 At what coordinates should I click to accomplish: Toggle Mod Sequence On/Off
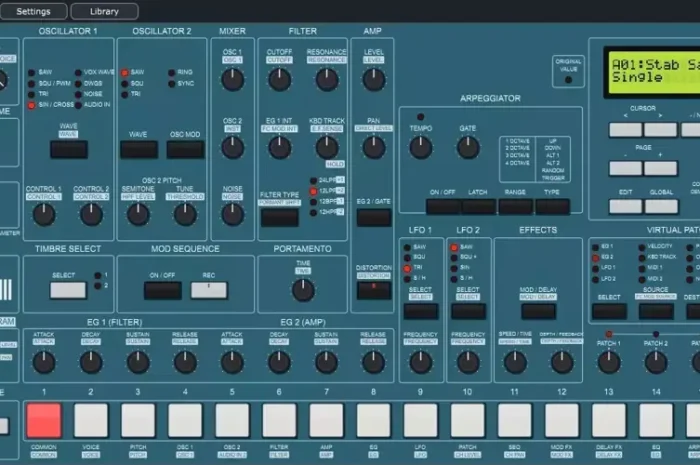coord(162,290)
